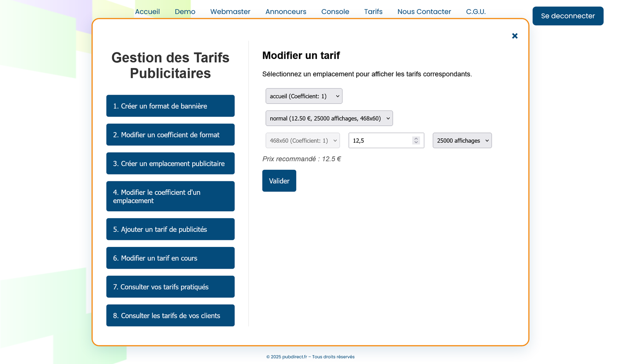Click the "Sélectionnez un emplacement" instruction text

tap(367, 74)
